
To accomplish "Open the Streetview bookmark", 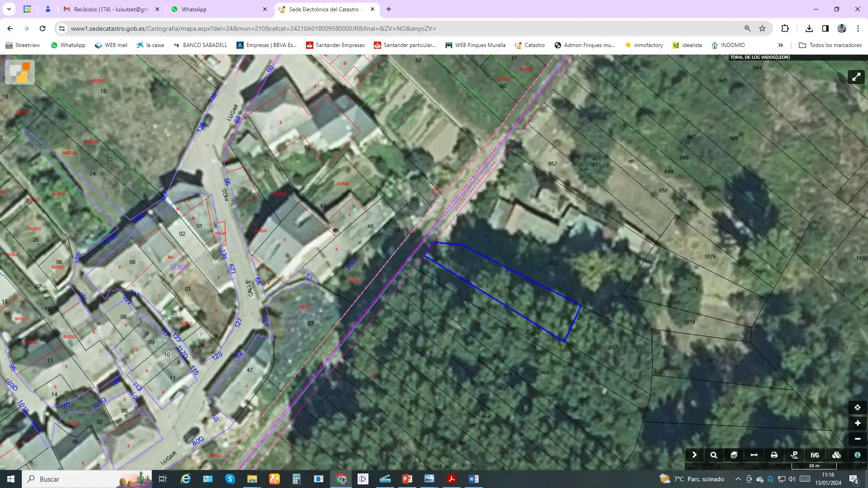I will [23, 45].
